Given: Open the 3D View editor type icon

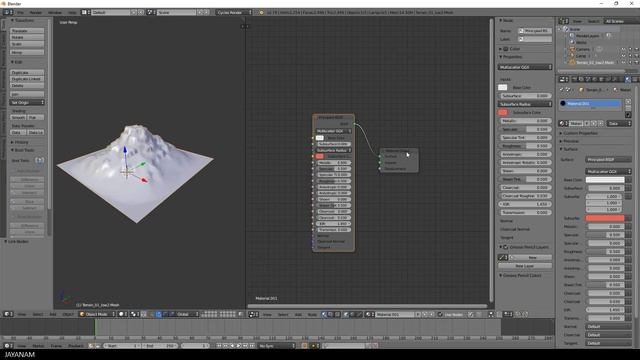Looking at the screenshot, I should coord(7,314).
